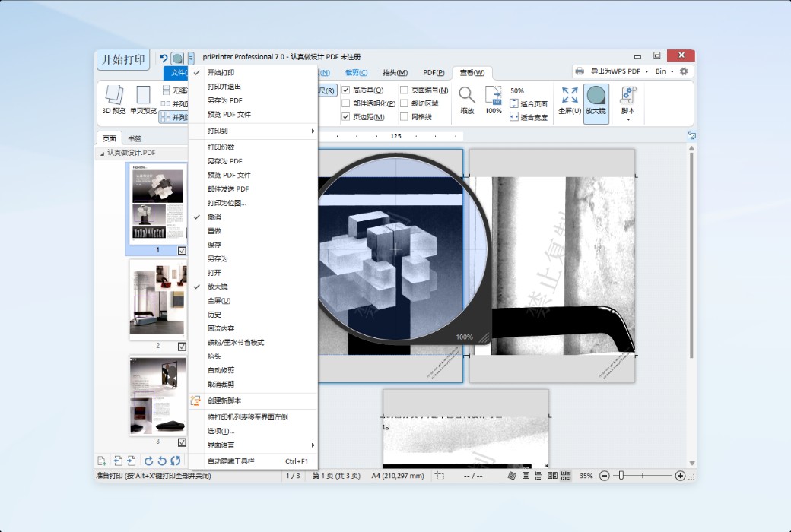Image resolution: width=791 pixels, height=532 pixels.
Task: Expand the 打印到 submenu
Action: (253, 131)
